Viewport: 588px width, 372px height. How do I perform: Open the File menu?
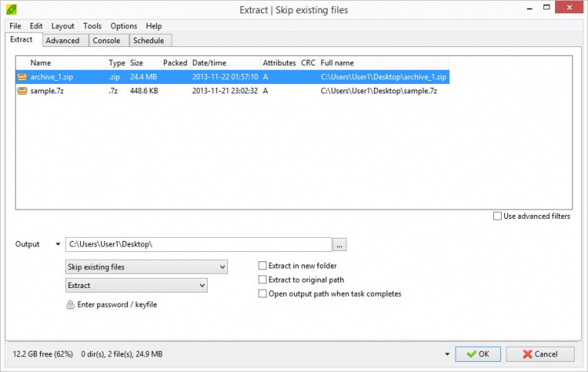click(16, 26)
